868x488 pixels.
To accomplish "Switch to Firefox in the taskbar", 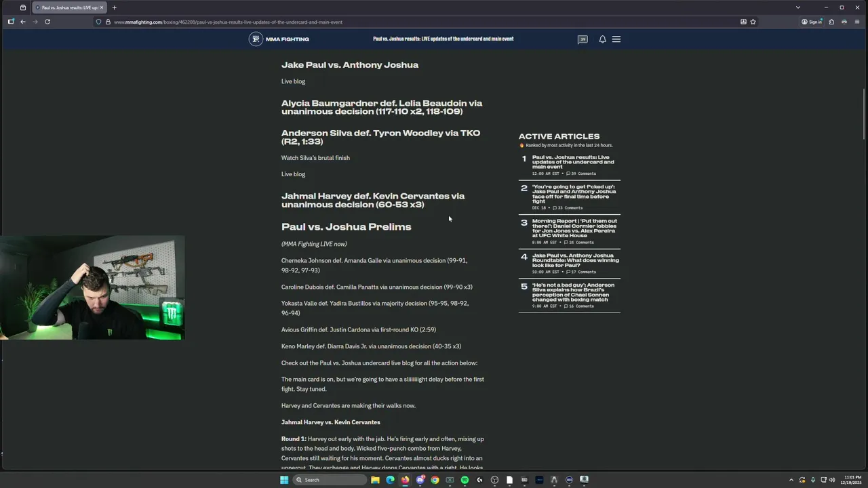I will click(x=405, y=480).
